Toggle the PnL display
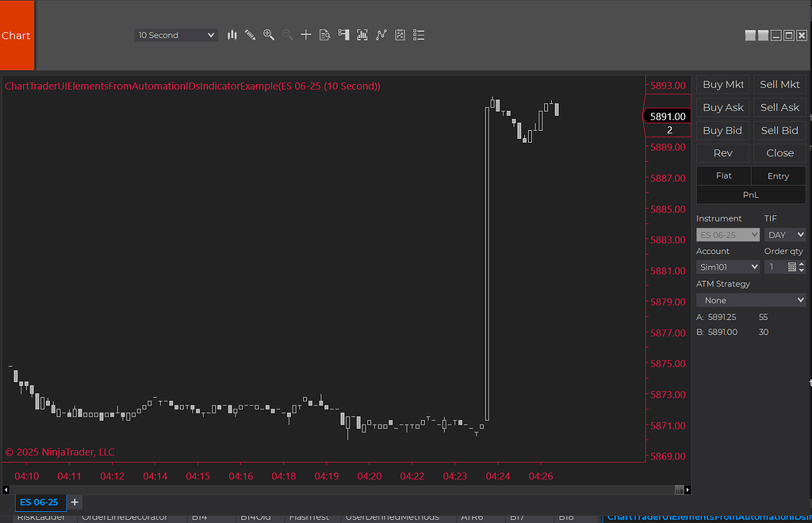The image size is (812, 523). pyautogui.click(x=750, y=194)
